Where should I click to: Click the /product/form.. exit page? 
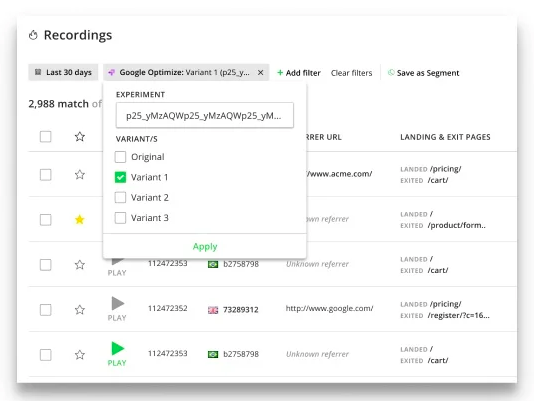click(x=457, y=225)
